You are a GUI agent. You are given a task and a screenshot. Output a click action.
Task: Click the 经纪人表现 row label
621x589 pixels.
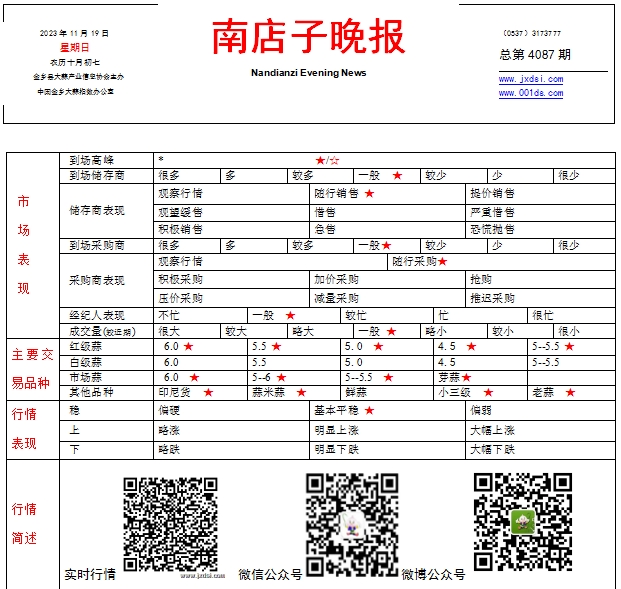pyautogui.click(x=97, y=315)
